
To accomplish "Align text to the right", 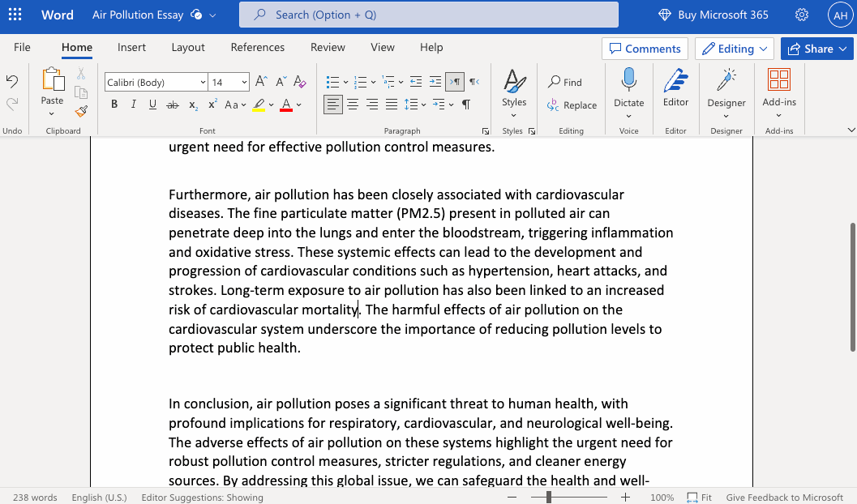I will 372,105.
